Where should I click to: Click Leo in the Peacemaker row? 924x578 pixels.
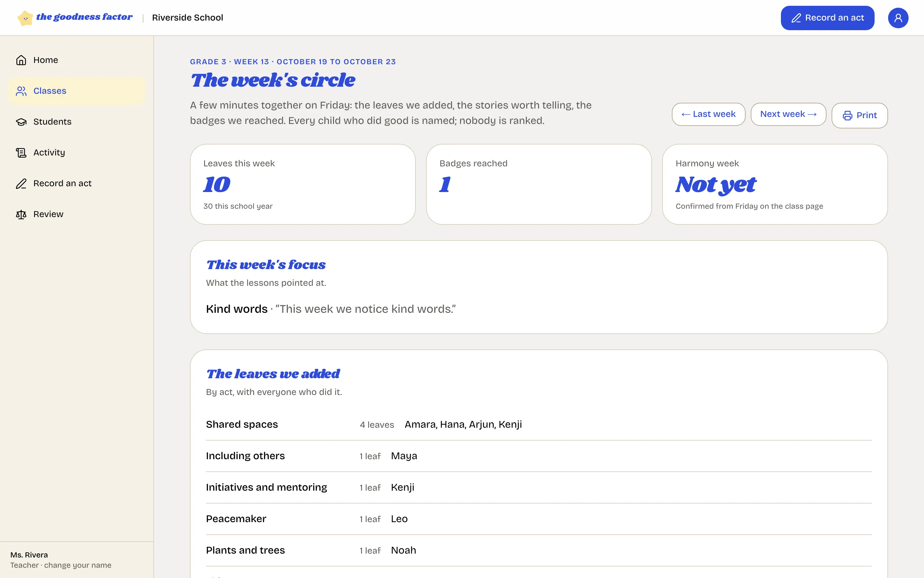click(399, 519)
